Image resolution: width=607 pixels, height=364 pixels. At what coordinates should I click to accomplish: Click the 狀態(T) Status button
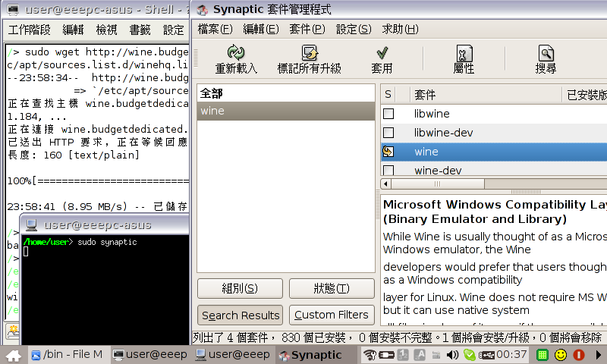(x=332, y=288)
